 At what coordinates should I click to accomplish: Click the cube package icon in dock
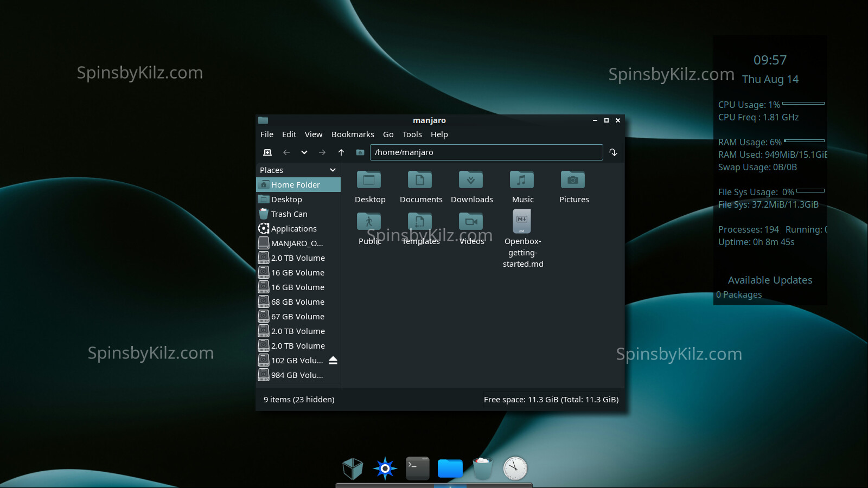click(x=353, y=468)
